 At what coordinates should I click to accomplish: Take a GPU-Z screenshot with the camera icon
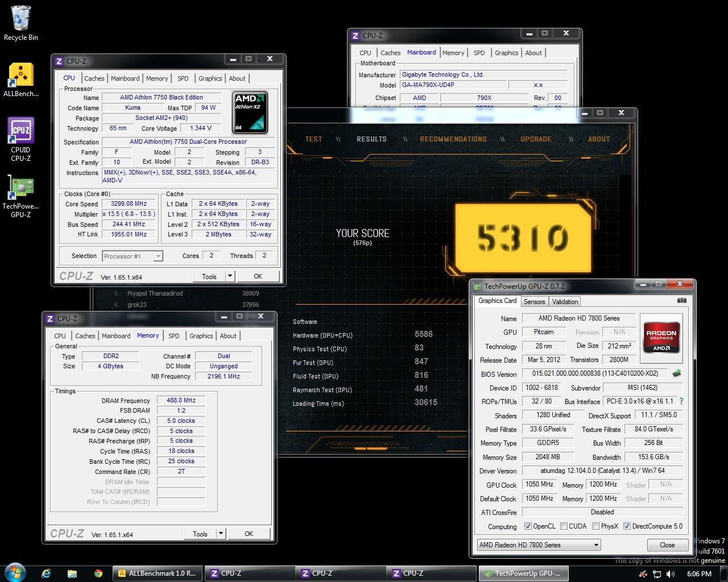[682, 301]
